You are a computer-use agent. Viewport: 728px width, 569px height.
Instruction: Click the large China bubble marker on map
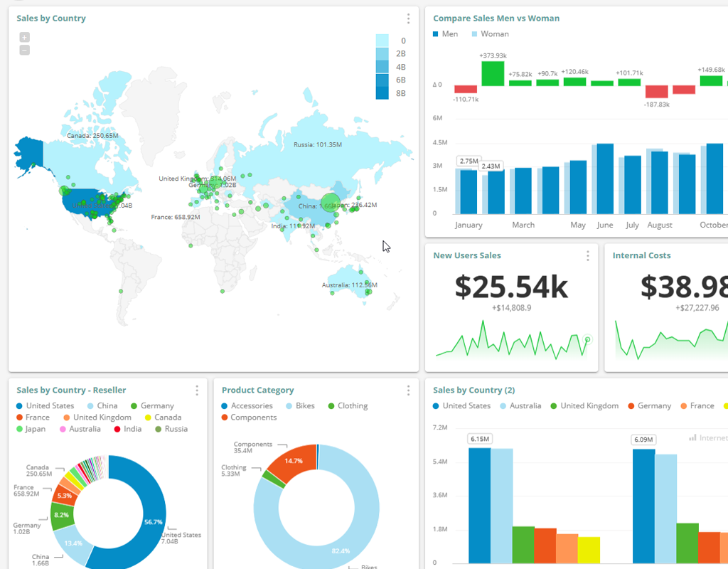pos(331,203)
